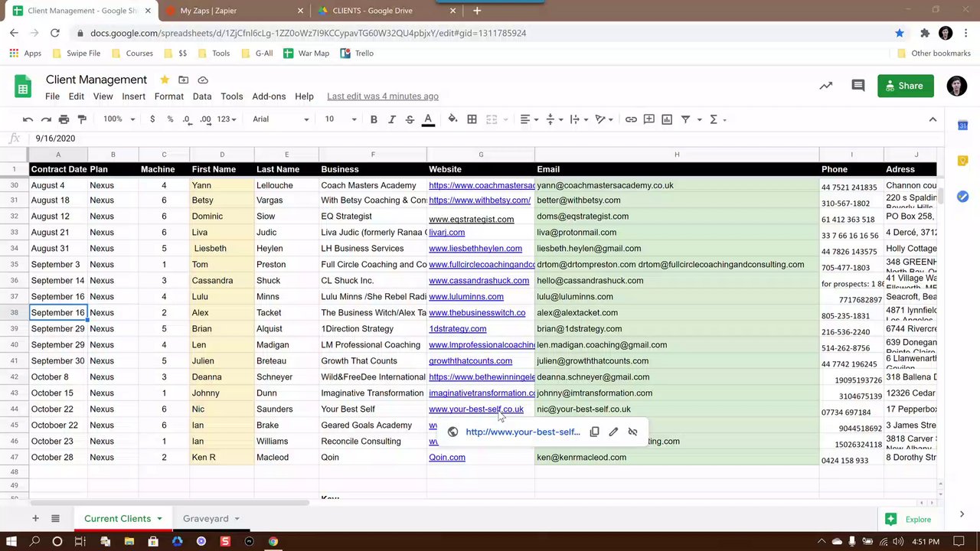Insert a comment from the toolbar

coord(648,119)
